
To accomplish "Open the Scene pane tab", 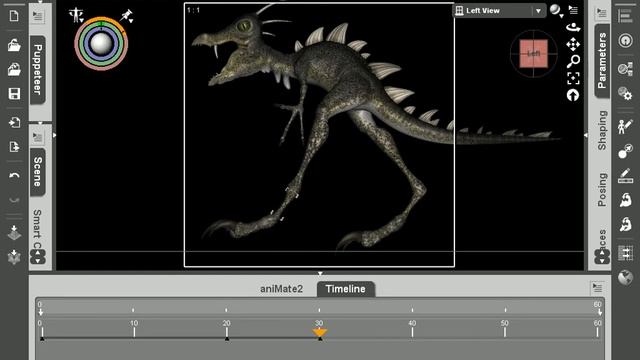I will (x=38, y=172).
